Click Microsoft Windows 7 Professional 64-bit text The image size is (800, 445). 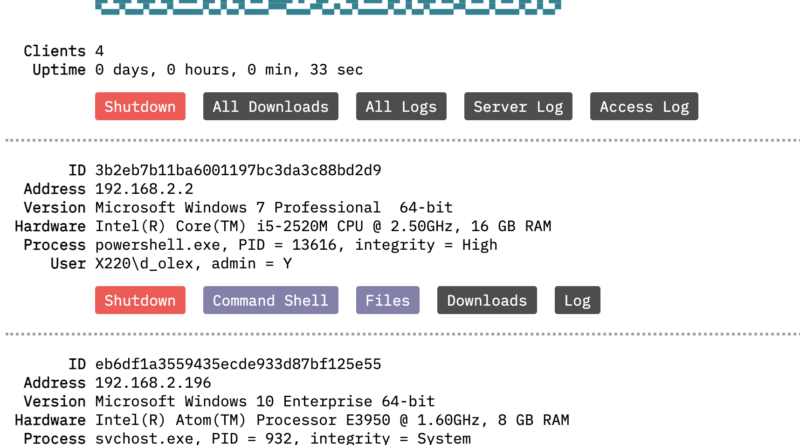click(274, 208)
